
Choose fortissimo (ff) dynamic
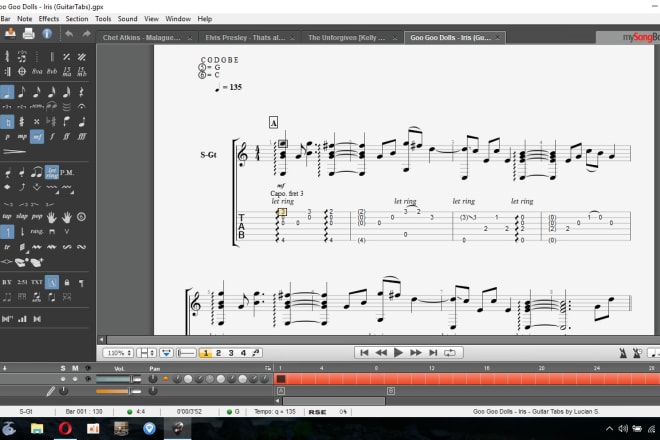click(67, 137)
